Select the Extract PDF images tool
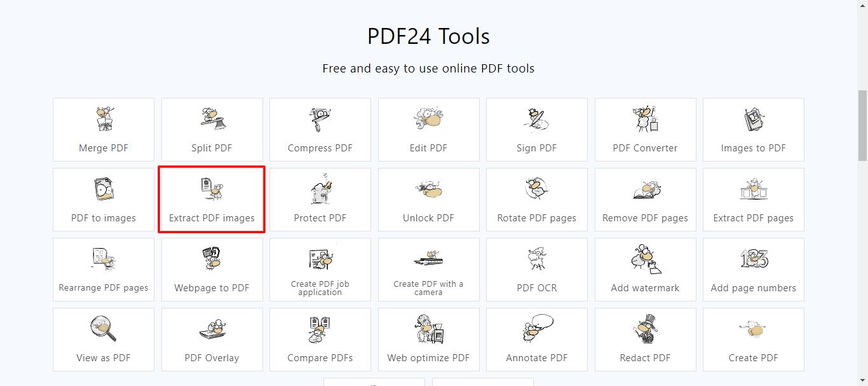868x386 pixels. pyautogui.click(x=212, y=200)
